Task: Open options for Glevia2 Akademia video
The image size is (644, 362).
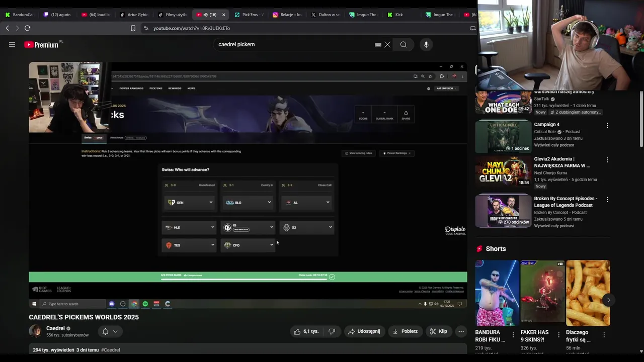Action: point(607,160)
